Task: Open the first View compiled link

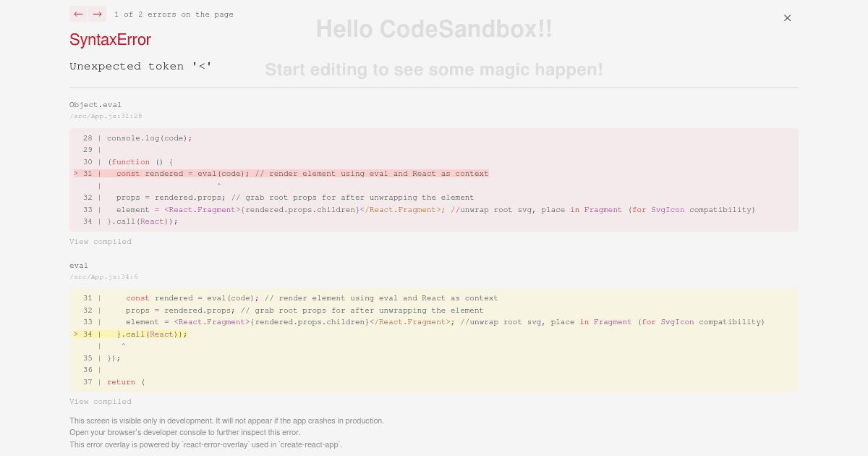Action: [101, 241]
